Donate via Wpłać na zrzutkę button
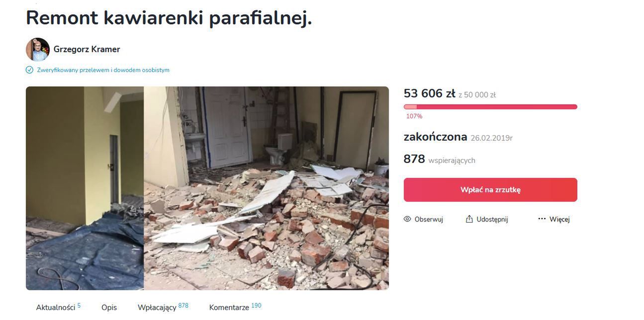The width and height of the screenshot is (644, 320). coord(490,190)
